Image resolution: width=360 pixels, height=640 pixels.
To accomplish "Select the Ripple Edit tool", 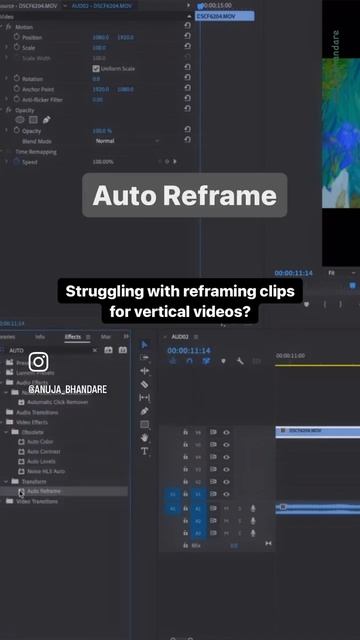I will [144, 371].
